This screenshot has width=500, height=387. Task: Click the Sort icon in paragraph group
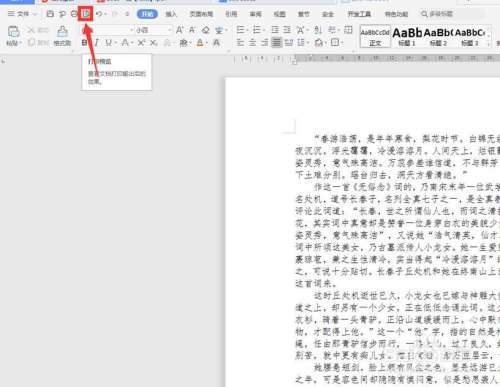pos(318,30)
